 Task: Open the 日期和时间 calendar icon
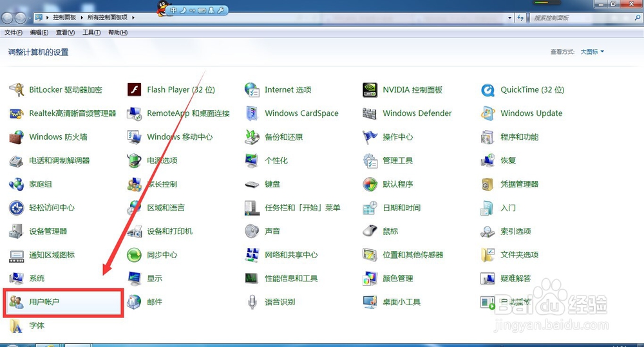click(370, 208)
